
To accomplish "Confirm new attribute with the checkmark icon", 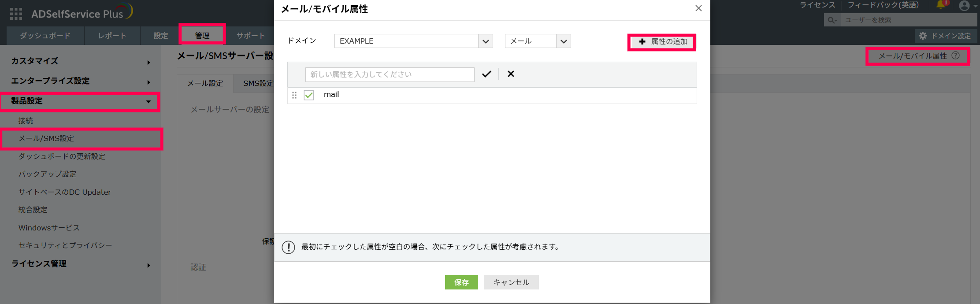I will point(486,74).
